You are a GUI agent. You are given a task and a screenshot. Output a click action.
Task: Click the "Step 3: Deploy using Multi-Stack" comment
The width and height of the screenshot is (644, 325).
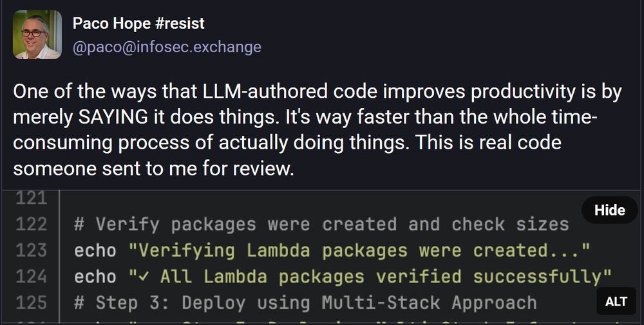(x=305, y=303)
